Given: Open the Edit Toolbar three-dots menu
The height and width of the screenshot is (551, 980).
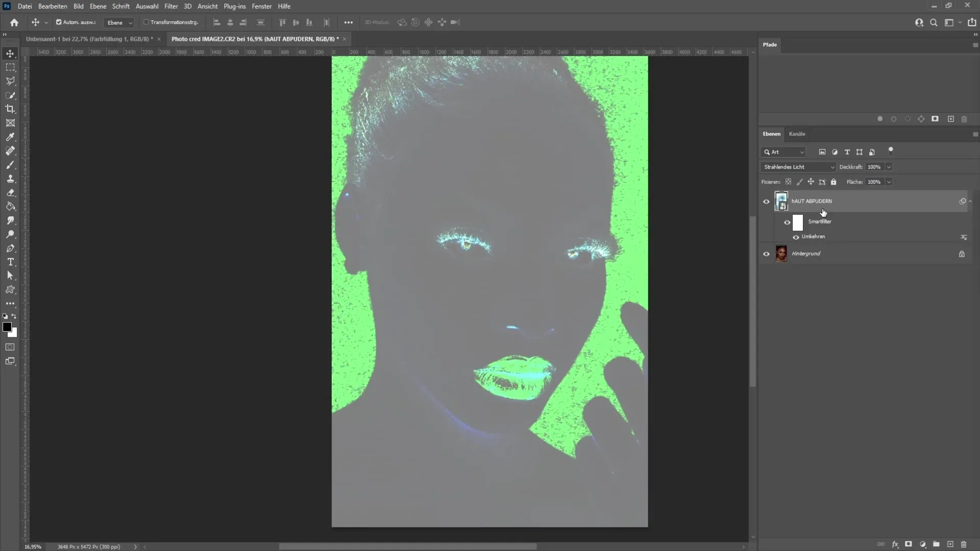Looking at the screenshot, I should 10,304.
